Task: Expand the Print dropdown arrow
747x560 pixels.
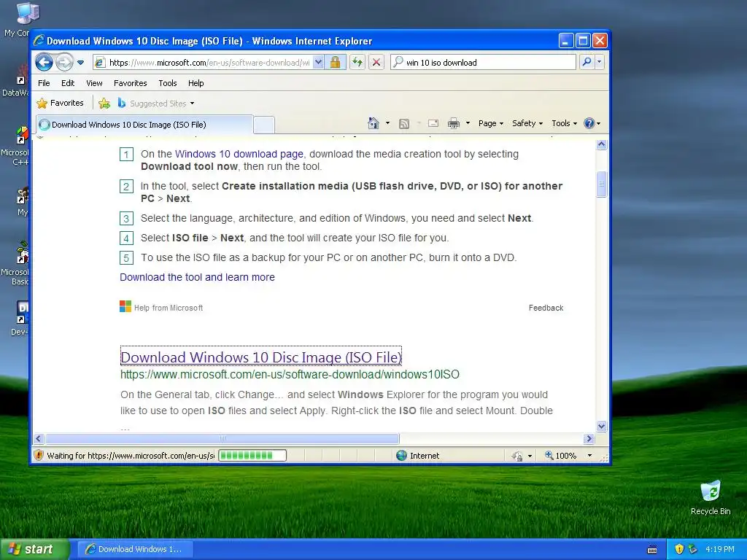Action: click(468, 123)
